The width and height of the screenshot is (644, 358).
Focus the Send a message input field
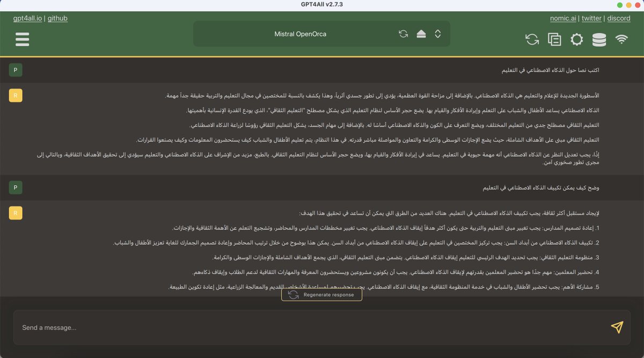[321, 327]
